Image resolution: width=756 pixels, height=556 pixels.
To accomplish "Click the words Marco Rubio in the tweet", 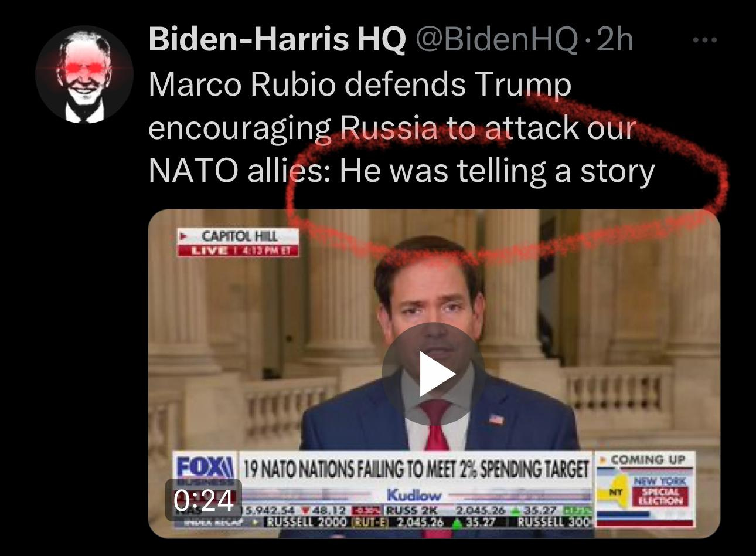I will coord(242,85).
